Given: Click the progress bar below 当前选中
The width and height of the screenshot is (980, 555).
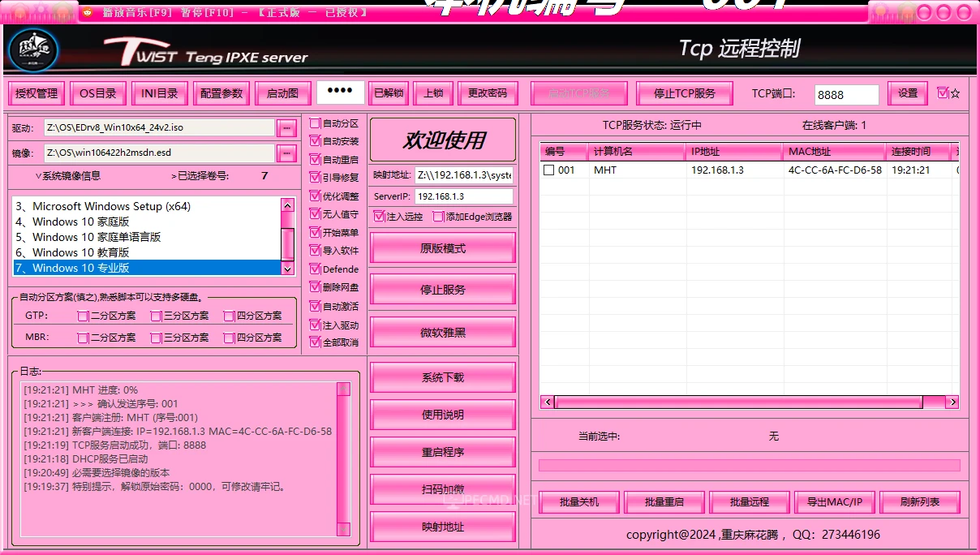Looking at the screenshot, I should [746, 465].
